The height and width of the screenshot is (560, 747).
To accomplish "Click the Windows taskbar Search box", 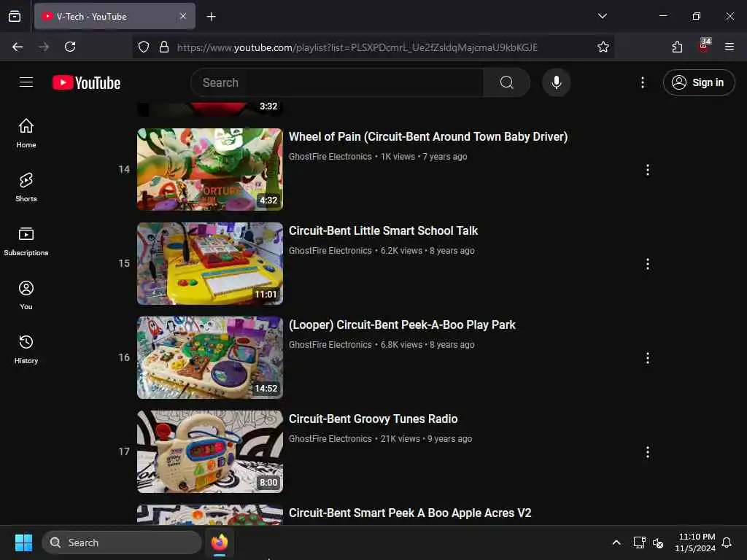I will coord(122,542).
